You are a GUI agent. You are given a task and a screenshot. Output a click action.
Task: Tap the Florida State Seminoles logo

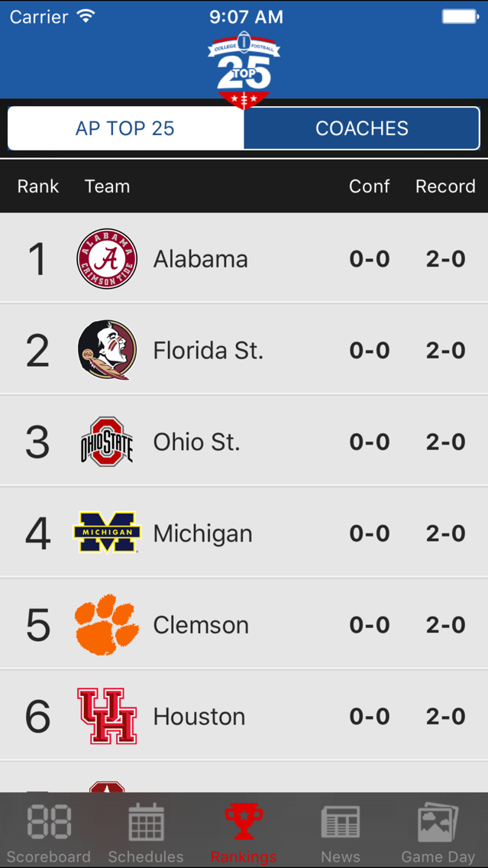point(107,350)
